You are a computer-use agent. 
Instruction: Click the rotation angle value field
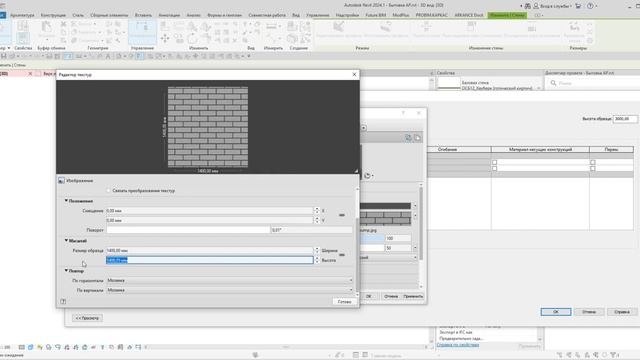[311, 230]
